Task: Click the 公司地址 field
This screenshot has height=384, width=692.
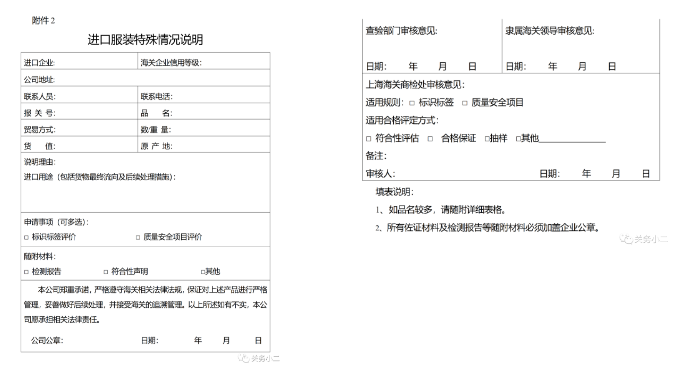Action: point(145,78)
